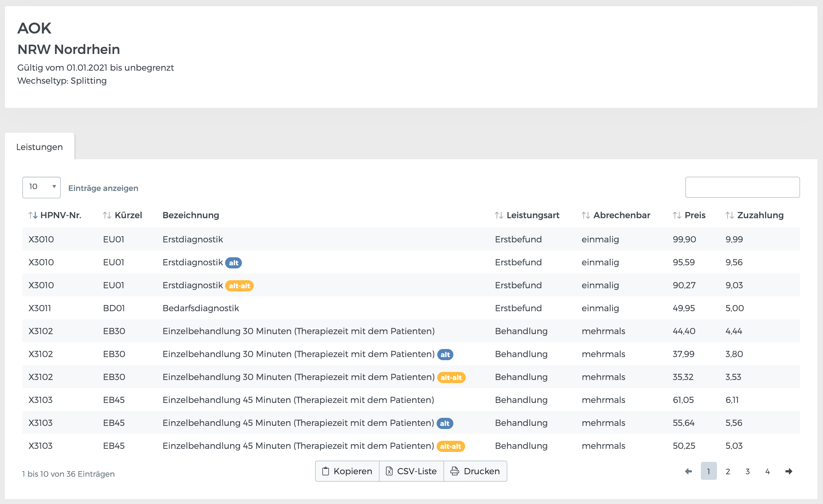
Task: Go to previous page with left arrow
Action: pyautogui.click(x=688, y=471)
